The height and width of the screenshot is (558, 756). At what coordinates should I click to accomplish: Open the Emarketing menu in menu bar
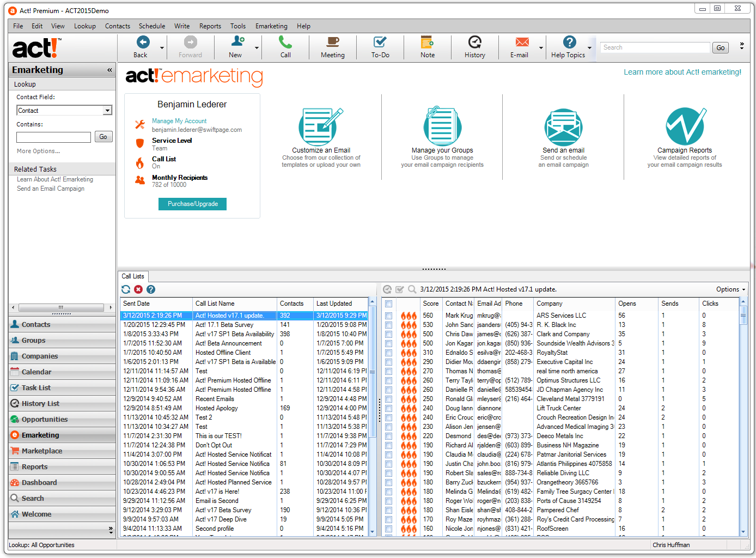(x=271, y=26)
